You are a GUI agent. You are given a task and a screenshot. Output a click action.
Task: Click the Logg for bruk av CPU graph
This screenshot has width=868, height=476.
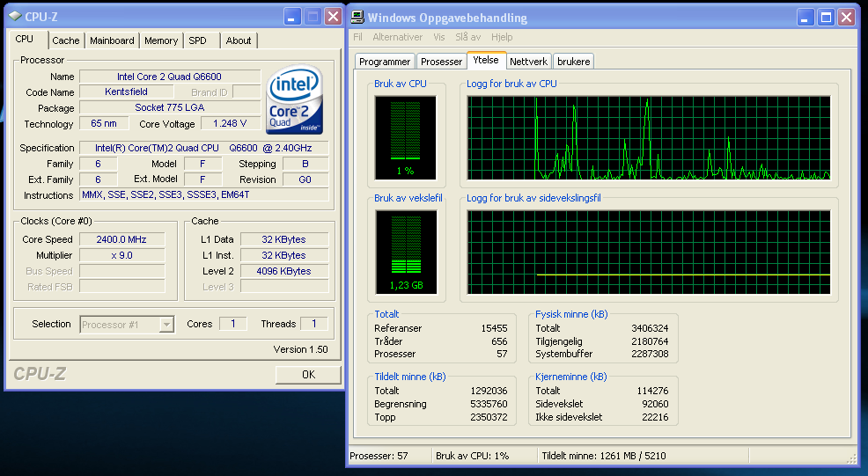[x=649, y=138]
